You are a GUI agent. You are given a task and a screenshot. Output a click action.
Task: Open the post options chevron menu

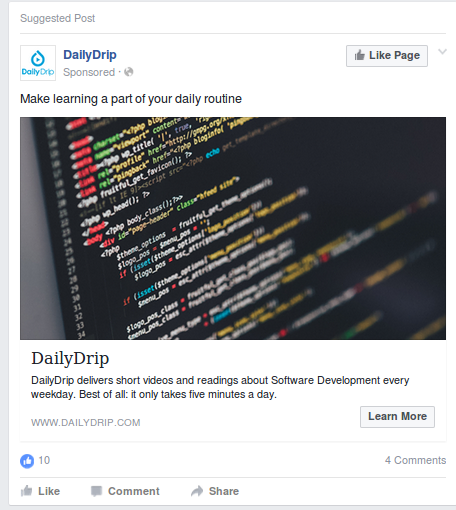(442, 52)
